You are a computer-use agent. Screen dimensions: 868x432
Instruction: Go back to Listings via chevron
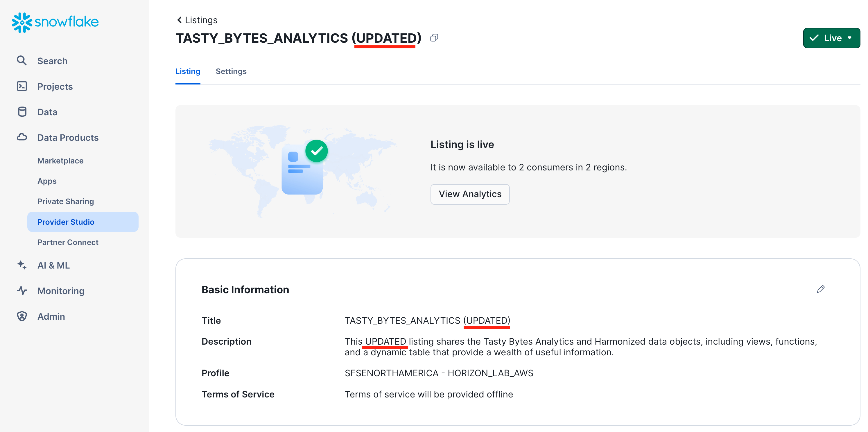click(x=180, y=20)
